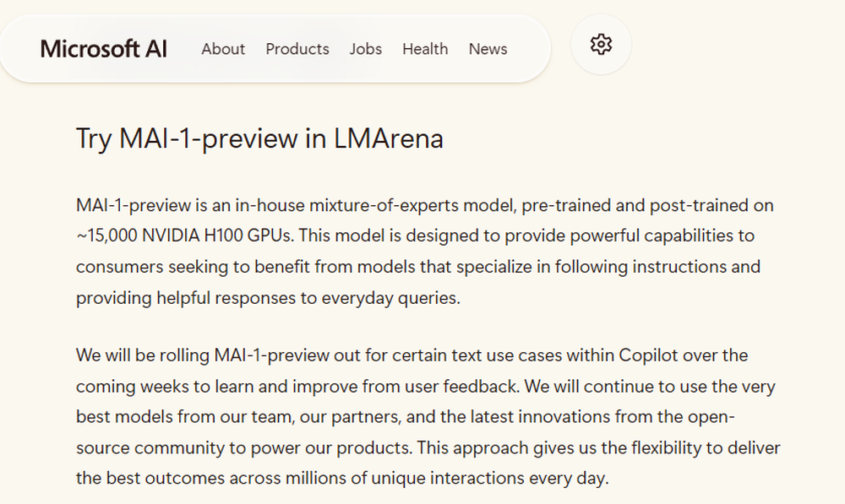Click the text 'coming weeks to learn and improve'

pos(216,387)
